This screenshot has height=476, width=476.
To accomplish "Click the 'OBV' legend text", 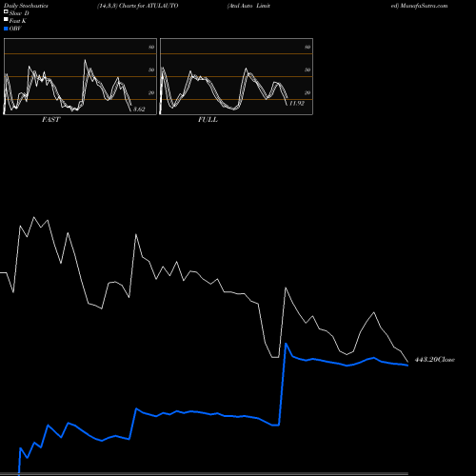I will pyautogui.click(x=15, y=29).
